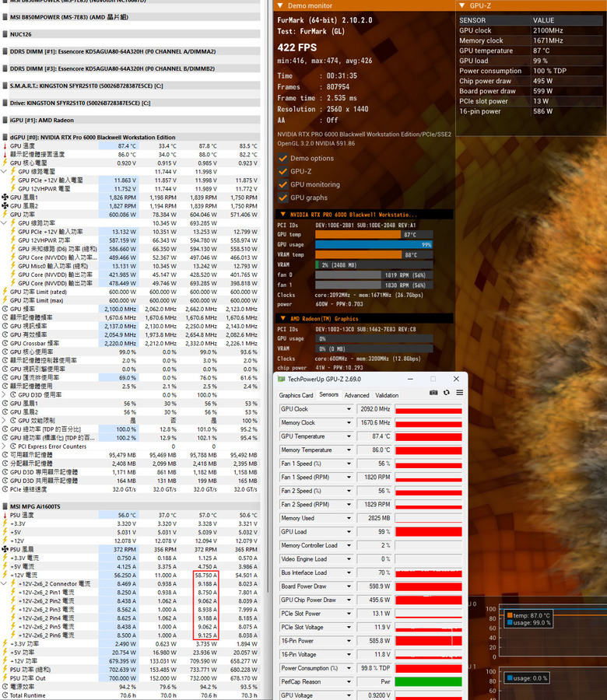The image size is (607, 700).
Task: Click the S.M.A.R.T. KINGSTON device icon
Action: [5, 86]
